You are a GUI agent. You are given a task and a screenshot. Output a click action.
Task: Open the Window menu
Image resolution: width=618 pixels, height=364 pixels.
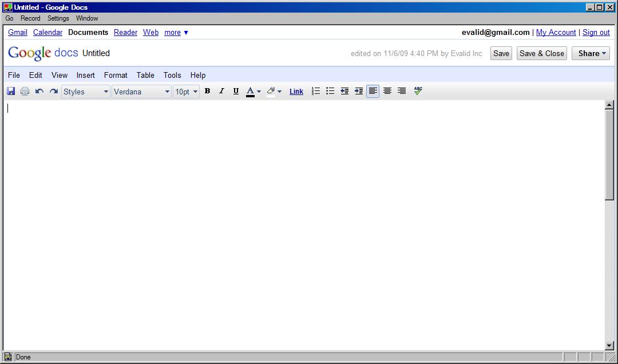click(87, 18)
